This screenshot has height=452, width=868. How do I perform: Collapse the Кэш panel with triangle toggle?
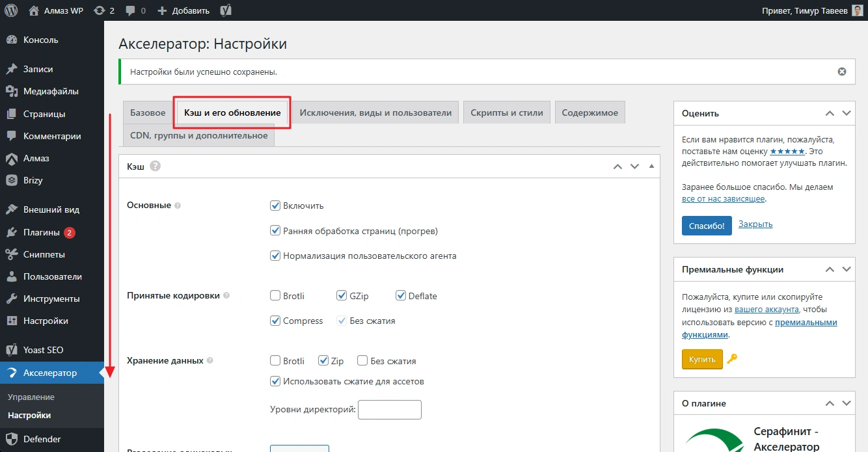(651, 166)
